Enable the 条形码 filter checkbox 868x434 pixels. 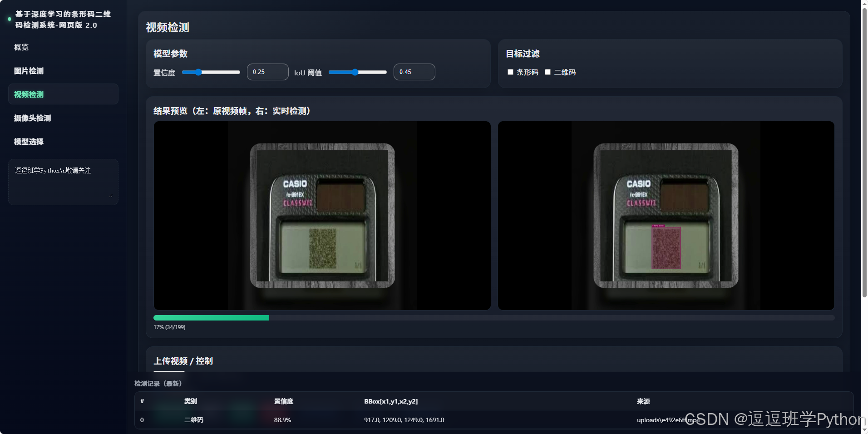click(x=510, y=72)
